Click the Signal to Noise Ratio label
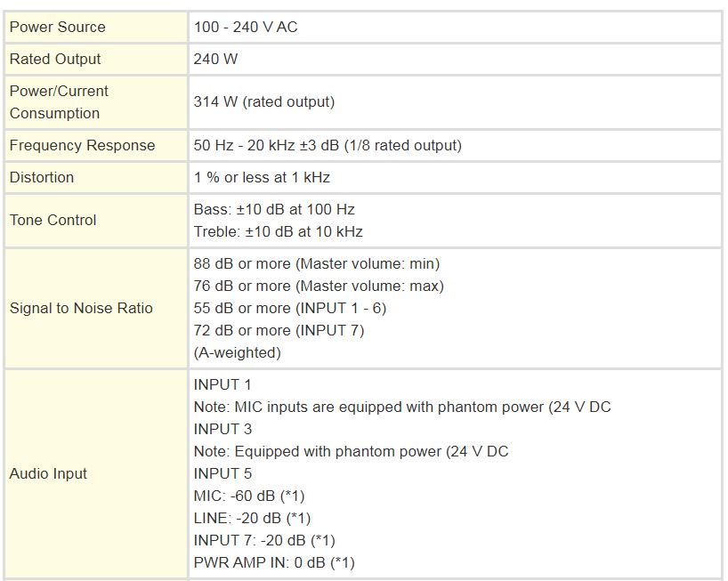728x581 pixels. click(81, 308)
